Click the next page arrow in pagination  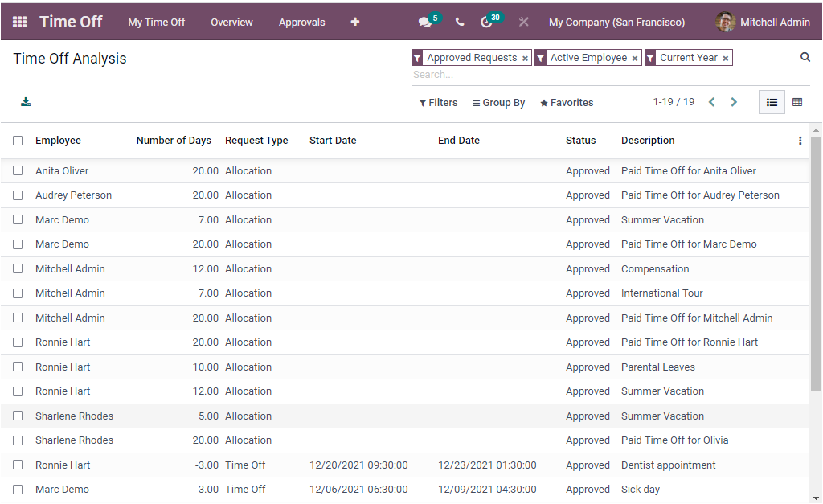point(734,102)
